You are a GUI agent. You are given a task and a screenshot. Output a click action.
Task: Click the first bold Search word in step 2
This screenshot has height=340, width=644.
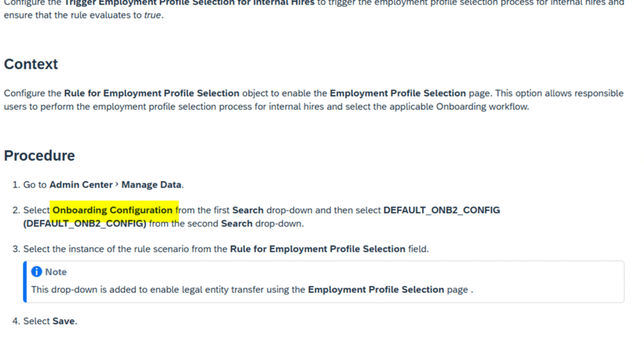click(248, 210)
